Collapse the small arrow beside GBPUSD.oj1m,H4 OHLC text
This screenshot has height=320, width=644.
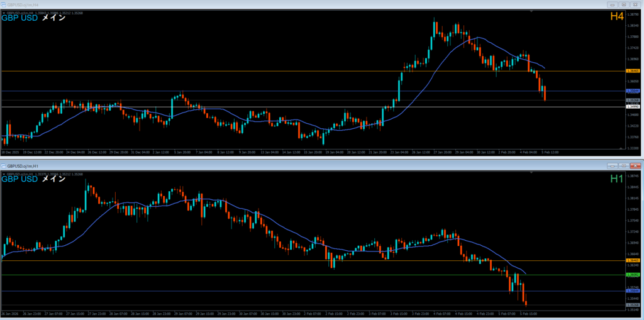[x=3, y=12]
